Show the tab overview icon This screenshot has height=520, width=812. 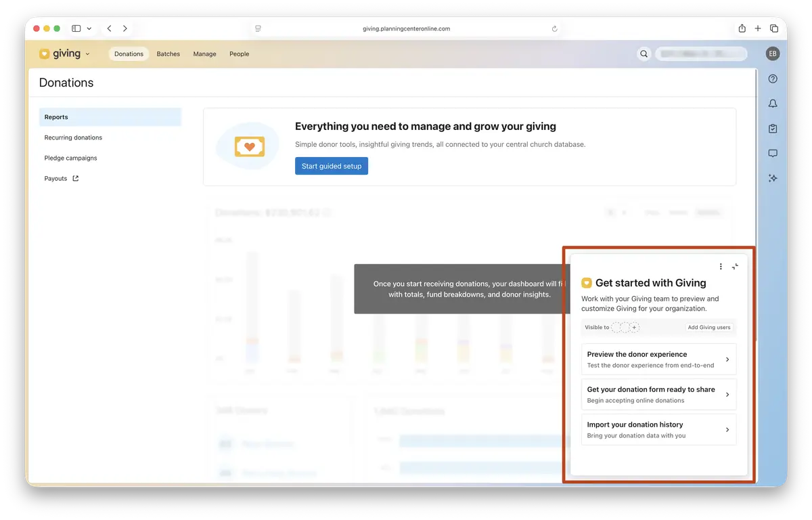[x=774, y=28]
